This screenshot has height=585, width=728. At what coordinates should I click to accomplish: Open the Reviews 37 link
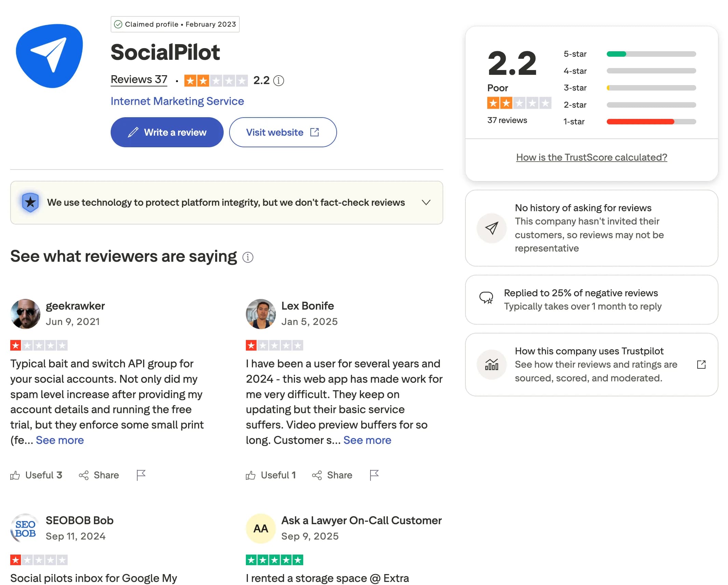point(139,80)
